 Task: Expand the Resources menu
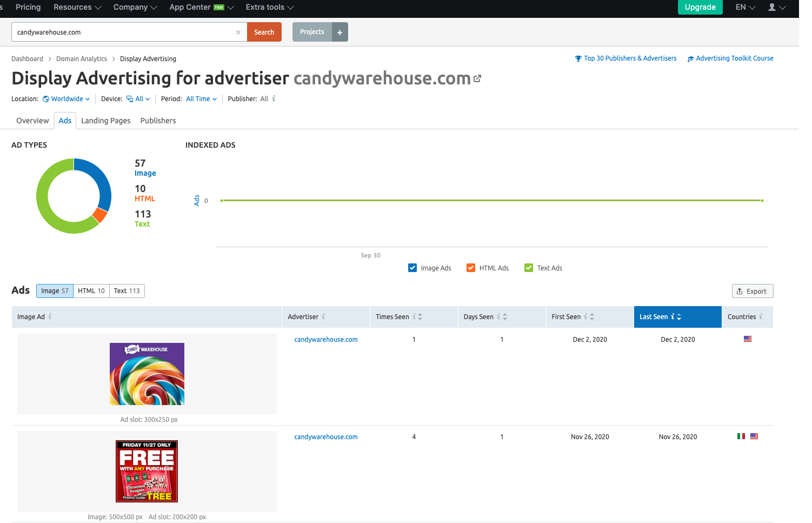(x=77, y=7)
